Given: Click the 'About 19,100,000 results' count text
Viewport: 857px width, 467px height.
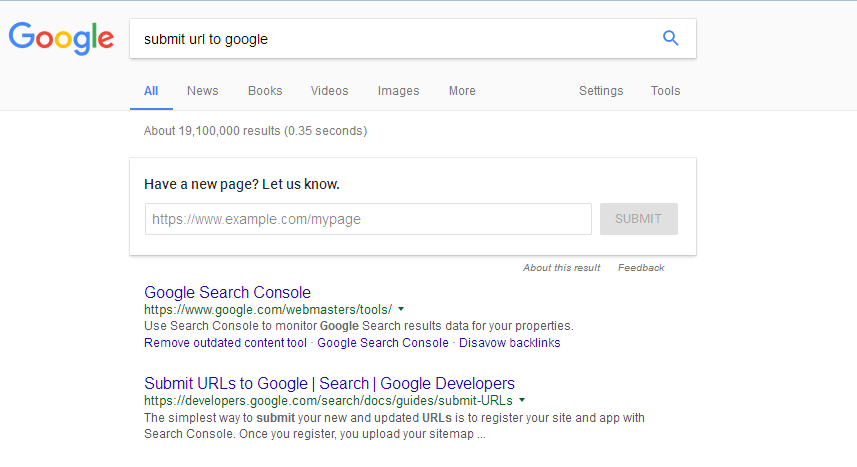Looking at the screenshot, I should [255, 131].
